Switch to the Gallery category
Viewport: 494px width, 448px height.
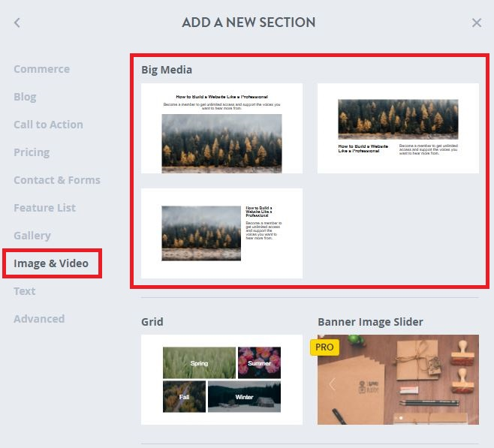tap(32, 236)
